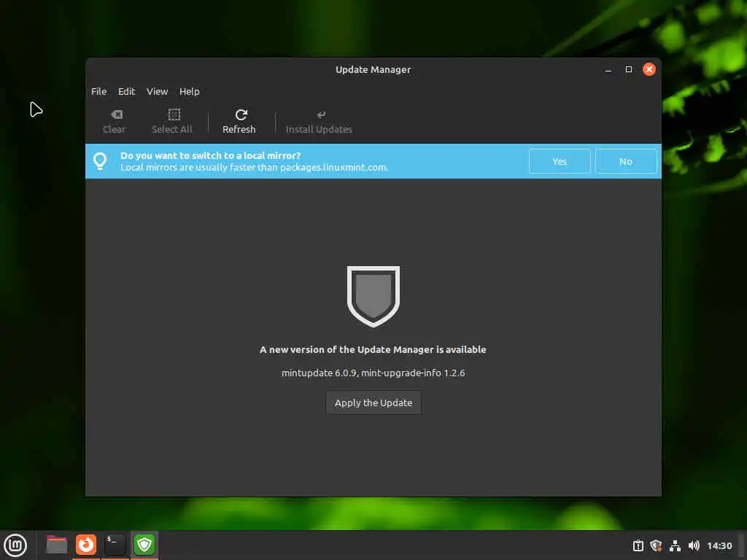Open the Help menu
Screen dimensions: 747x560
click(x=190, y=91)
